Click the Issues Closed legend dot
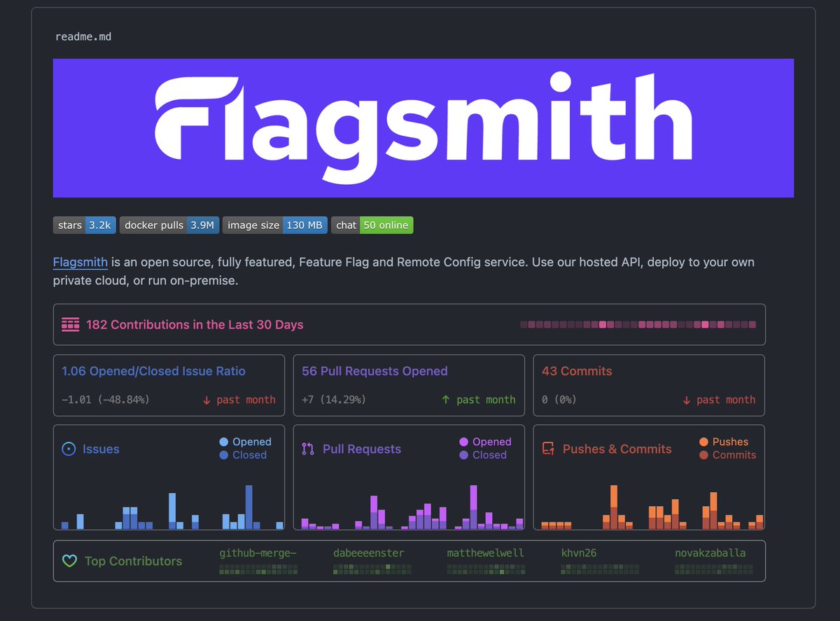Image resolution: width=840 pixels, height=621 pixels. pyautogui.click(x=224, y=455)
